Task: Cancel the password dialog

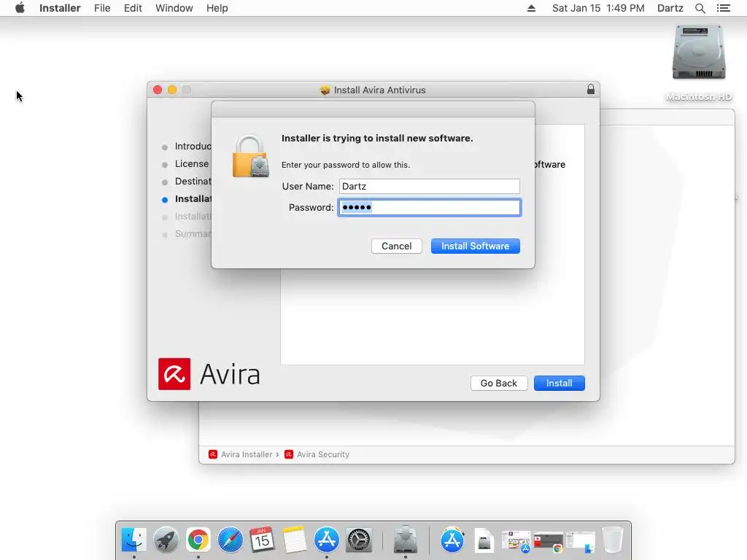Action: tap(396, 246)
